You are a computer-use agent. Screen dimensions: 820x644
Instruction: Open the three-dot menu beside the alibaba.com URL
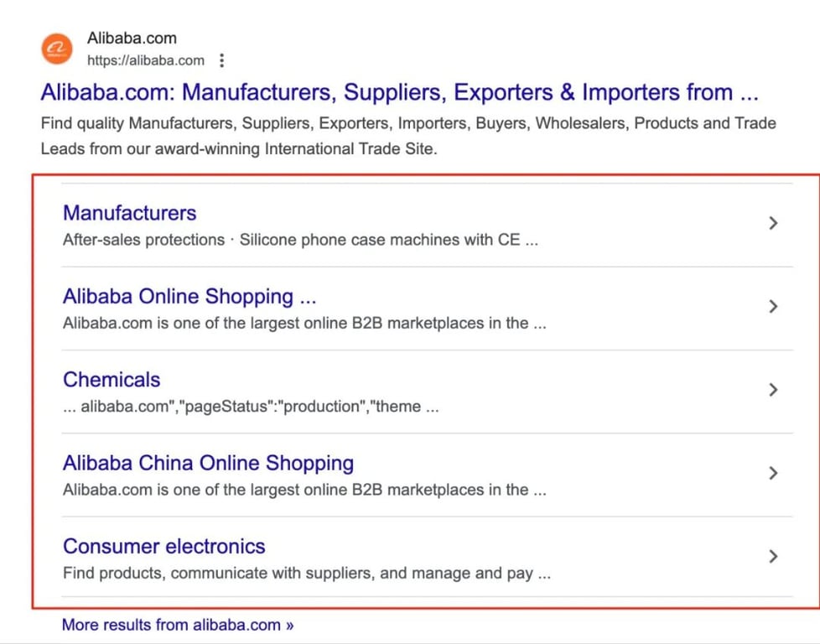click(221, 60)
